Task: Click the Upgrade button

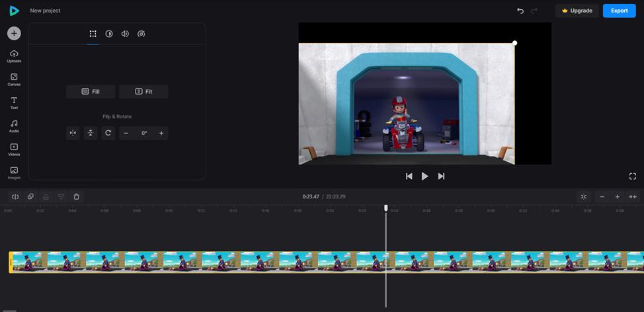Action: click(x=577, y=11)
